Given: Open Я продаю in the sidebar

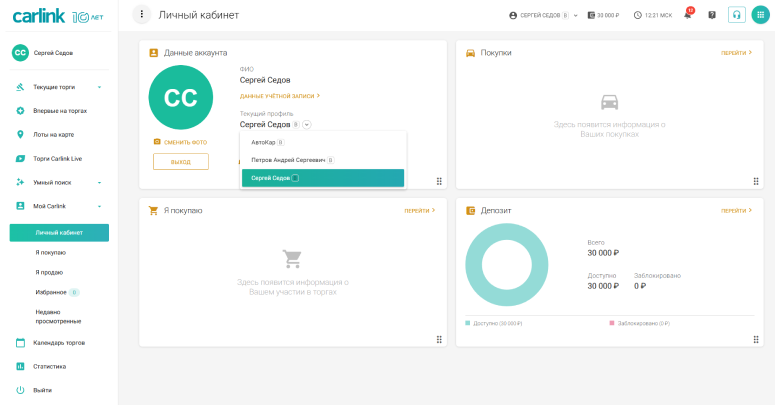Looking at the screenshot, I should [49, 272].
